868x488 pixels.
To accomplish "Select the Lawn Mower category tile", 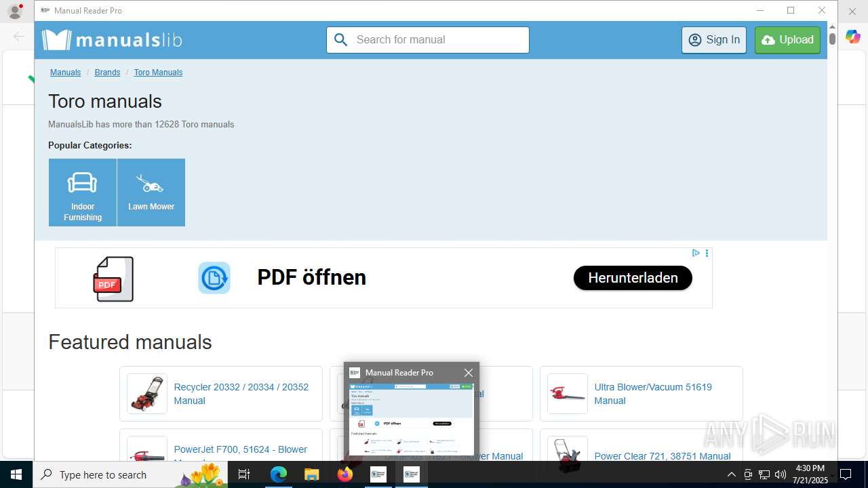I will [x=151, y=192].
